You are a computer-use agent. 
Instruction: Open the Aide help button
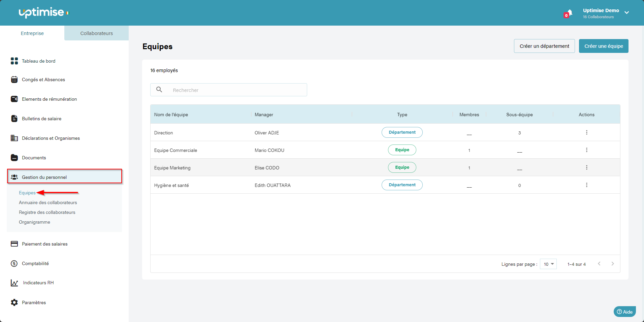(x=624, y=312)
